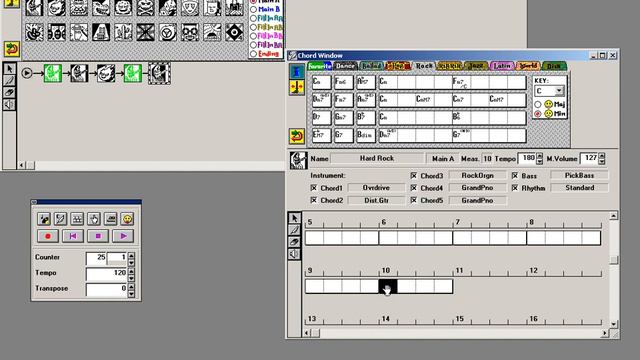Screen dimensions: 640x360
Task: Toggle the Chord2 checkbox
Action: (x=313, y=200)
